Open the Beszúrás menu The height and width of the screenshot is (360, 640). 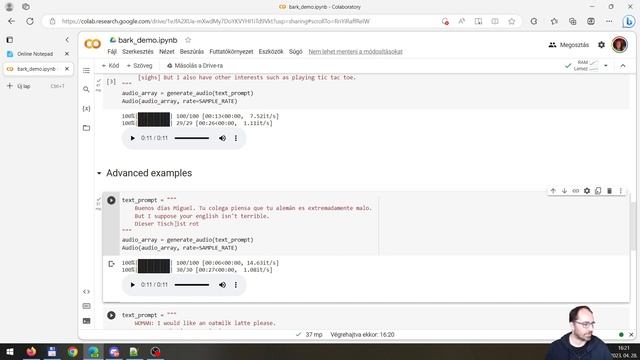click(192, 52)
